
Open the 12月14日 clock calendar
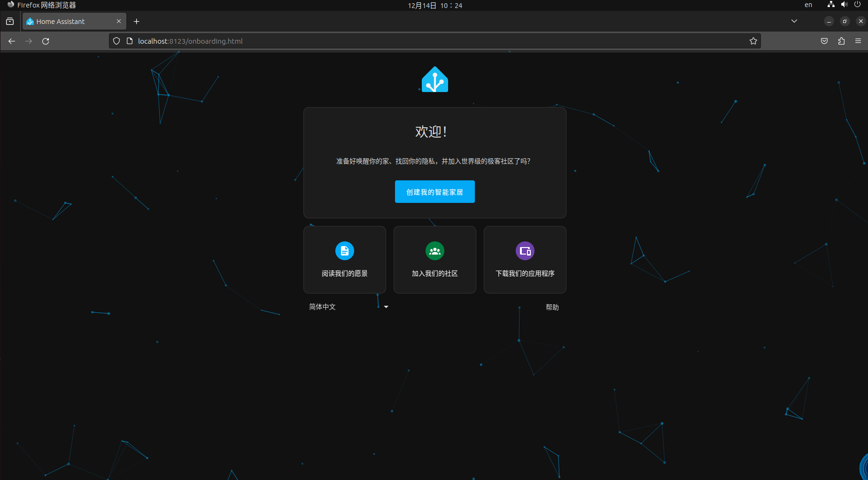435,5
